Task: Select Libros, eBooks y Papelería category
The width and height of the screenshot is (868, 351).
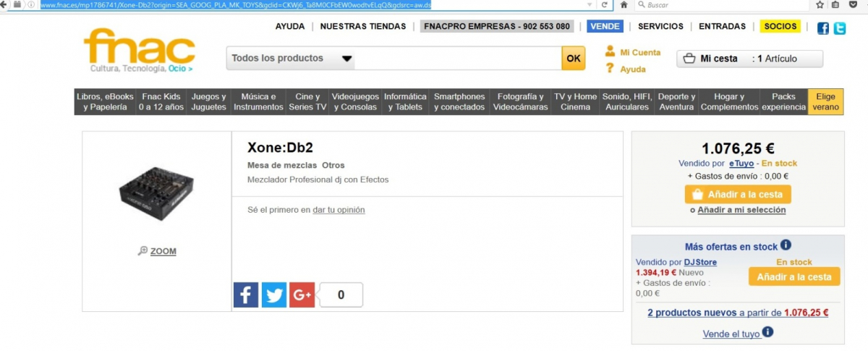Action: [x=105, y=102]
